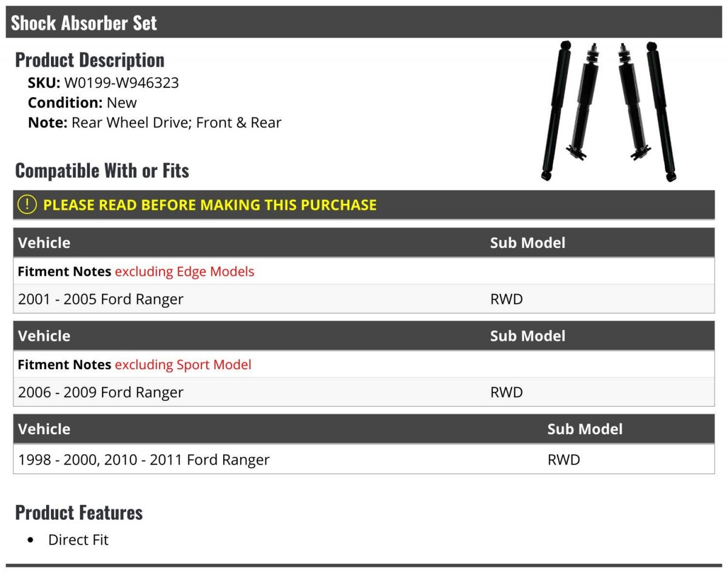Click the 'Vehicle' header of the first table
The image size is (728, 573).
[44, 243]
